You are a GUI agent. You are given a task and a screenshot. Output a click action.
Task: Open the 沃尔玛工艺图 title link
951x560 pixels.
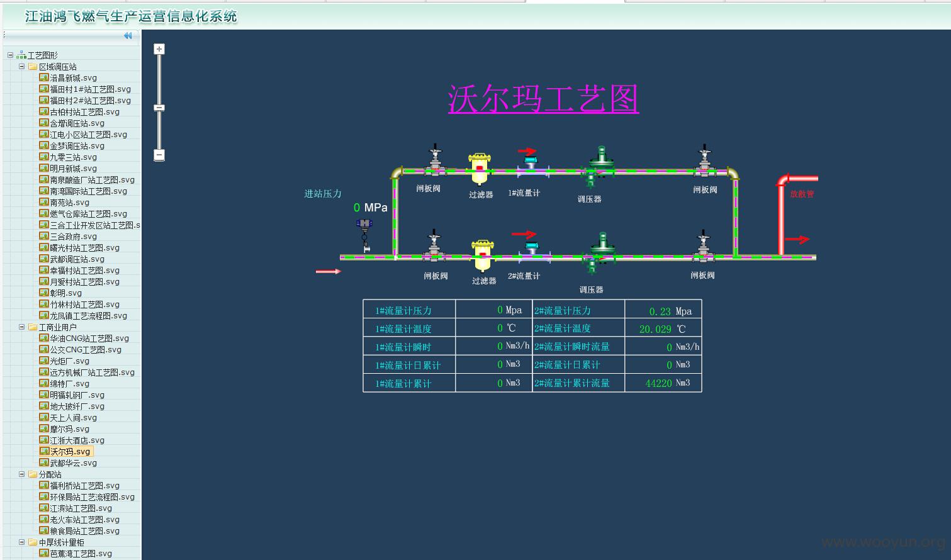pos(544,99)
